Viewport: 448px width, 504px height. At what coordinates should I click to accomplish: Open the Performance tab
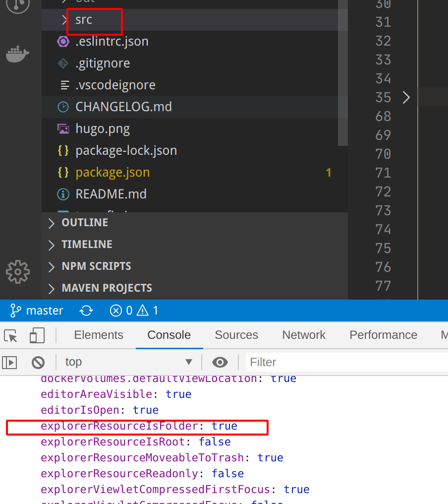point(383,335)
